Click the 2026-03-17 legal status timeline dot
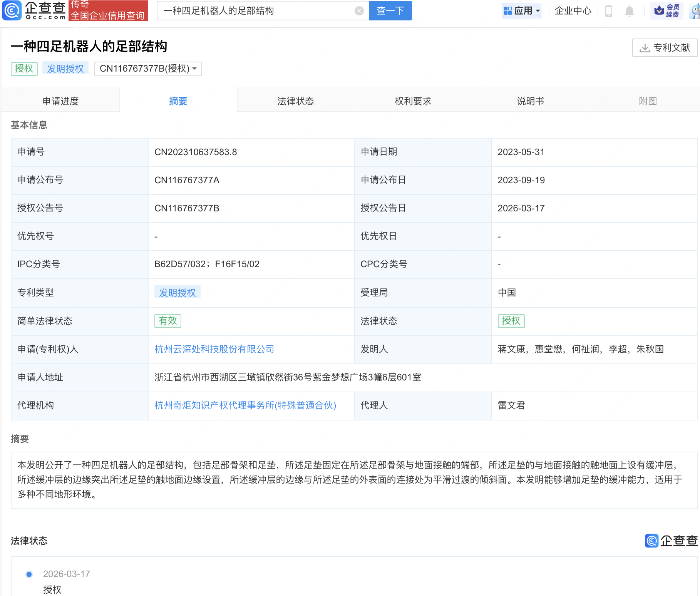The height and width of the screenshot is (596, 700). (x=29, y=574)
